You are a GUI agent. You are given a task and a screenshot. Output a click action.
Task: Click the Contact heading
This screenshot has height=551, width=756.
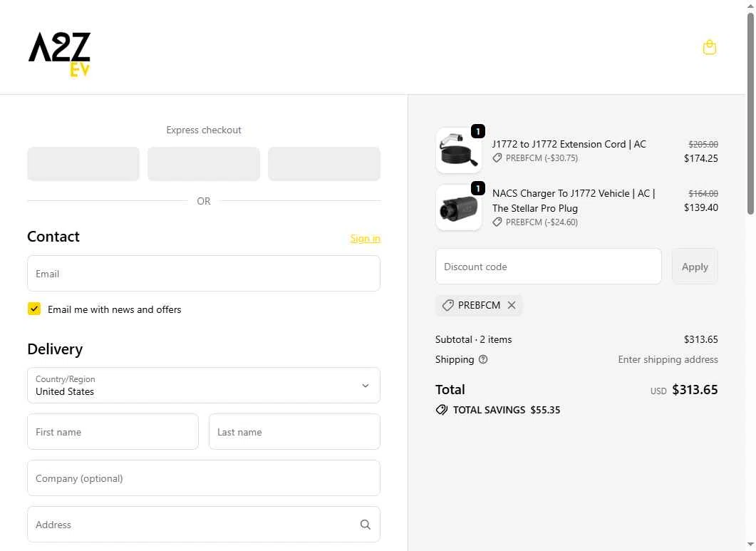[x=53, y=237]
